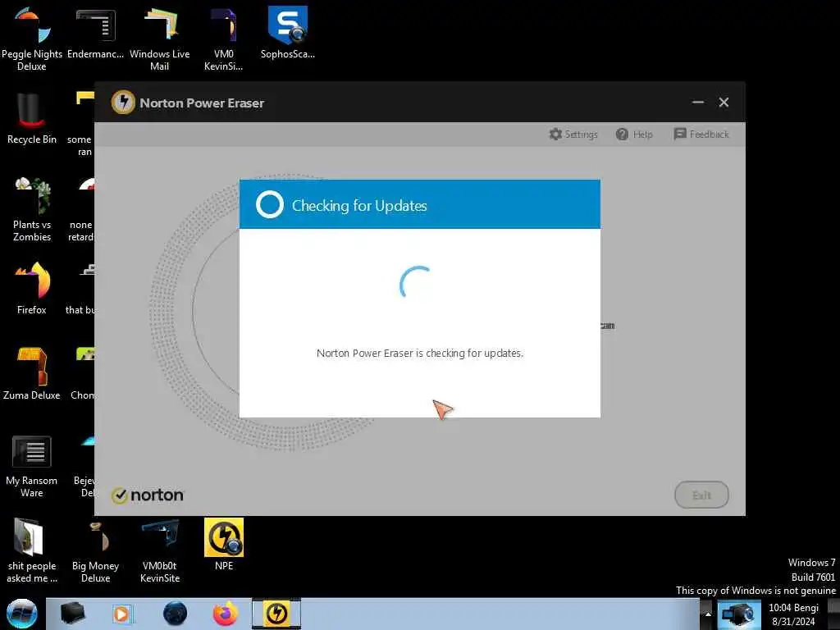Viewport: 840px width, 630px height.
Task: Open the media player taskbar icon
Action: (x=121, y=614)
